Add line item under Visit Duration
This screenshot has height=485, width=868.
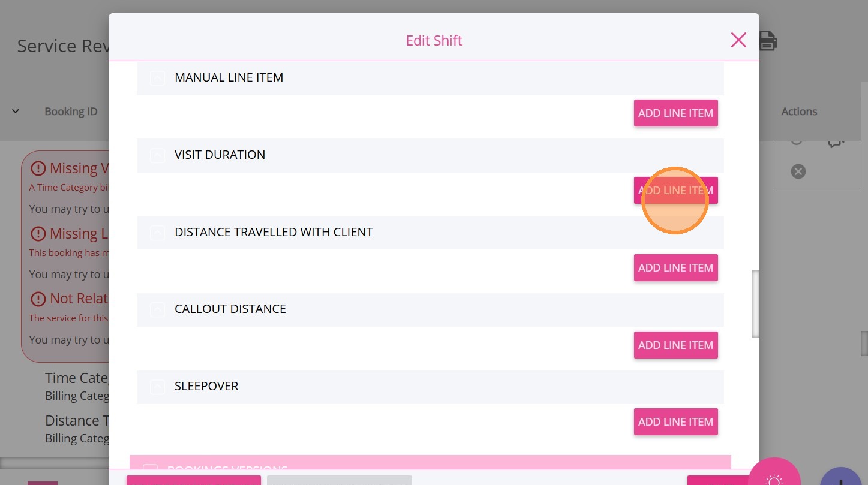tap(675, 191)
